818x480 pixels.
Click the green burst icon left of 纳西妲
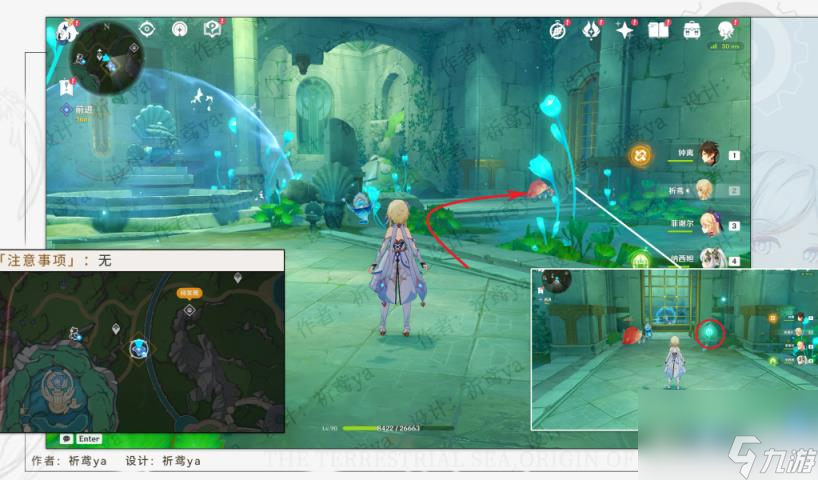click(641, 259)
